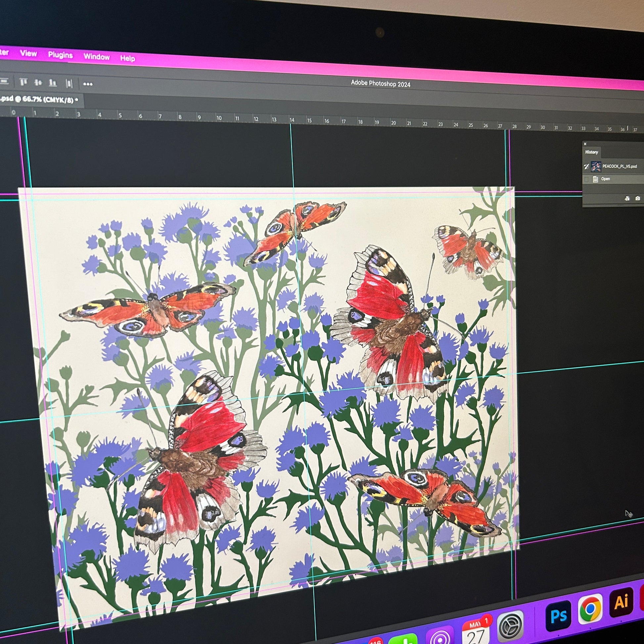The height and width of the screenshot is (644, 644).
Task: Click the Distribute Horizontally icon
Action: click(69, 83)
